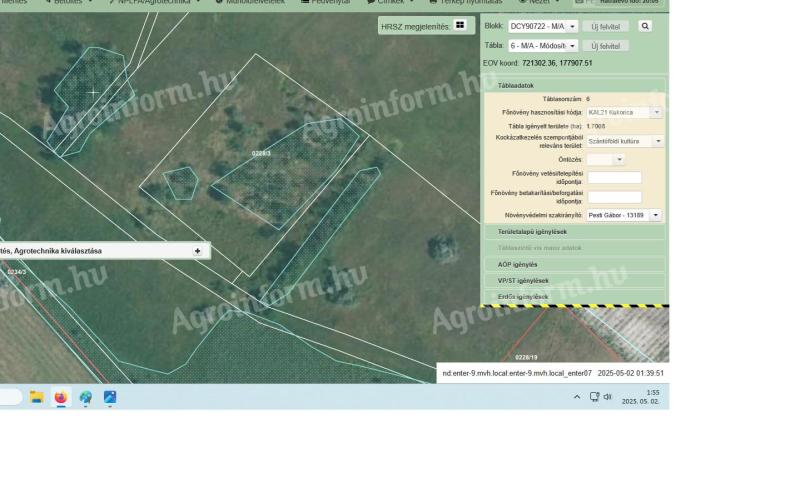Viewport: 800px width, 498px height.
Task: Open the Tábla 6 - M/A dropdown
Action: click(x=543, y=46)
